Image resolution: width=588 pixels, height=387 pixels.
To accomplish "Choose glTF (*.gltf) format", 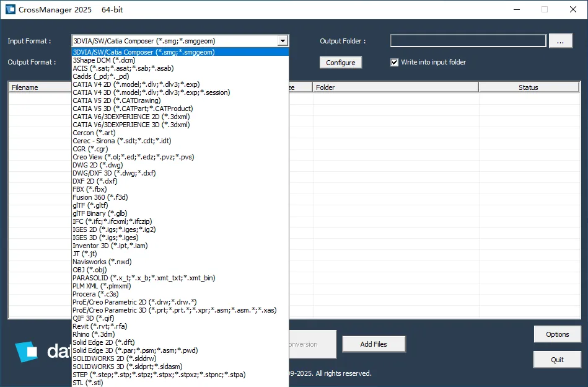I will coord(180,205).
